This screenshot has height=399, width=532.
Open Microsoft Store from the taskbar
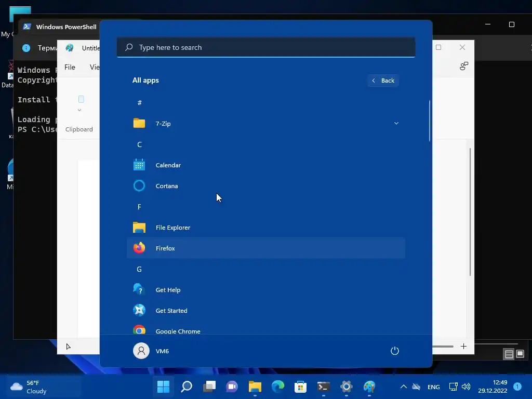pos(300,387)
